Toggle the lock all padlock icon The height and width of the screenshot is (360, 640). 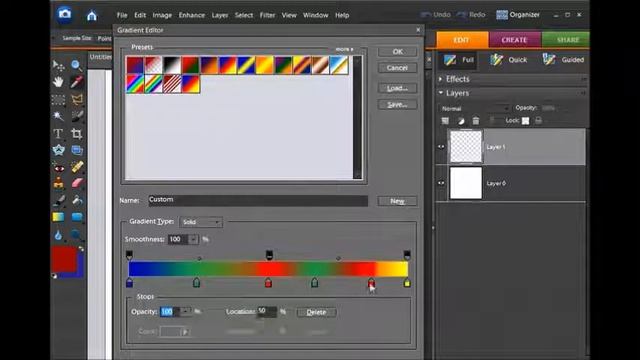point(538,120)
